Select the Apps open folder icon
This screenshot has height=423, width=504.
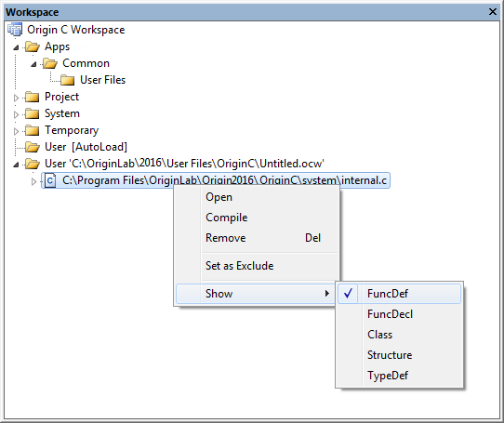coord(33,46)
